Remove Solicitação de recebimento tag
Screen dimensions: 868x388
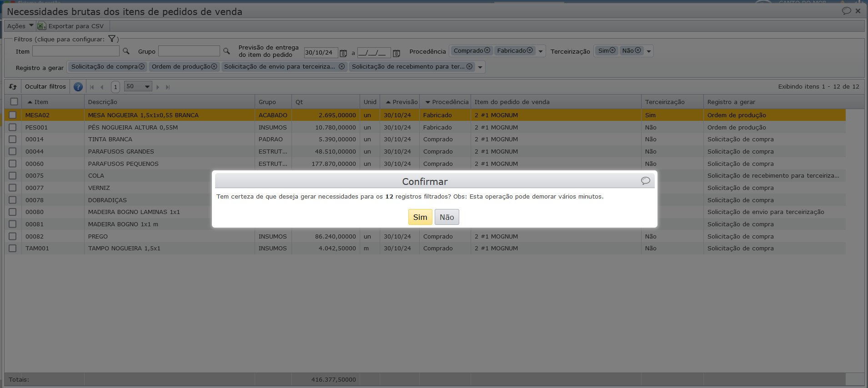point(470,67)
